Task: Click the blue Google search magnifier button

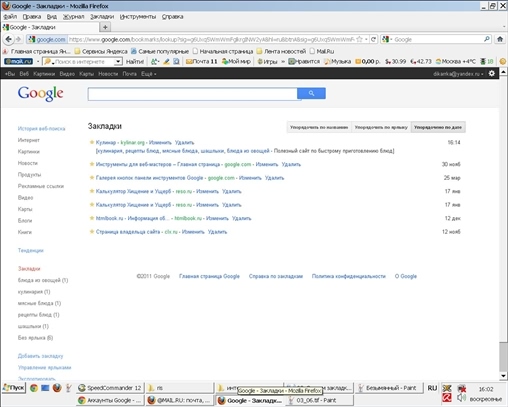Action: 311,93
